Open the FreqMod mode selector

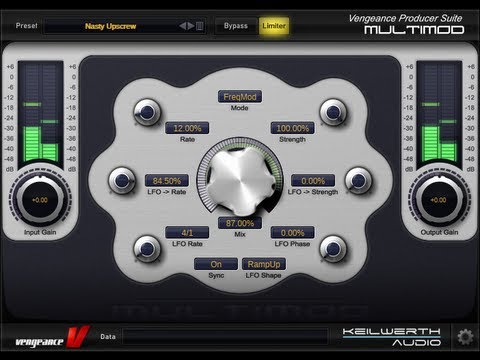coord(240,97)
